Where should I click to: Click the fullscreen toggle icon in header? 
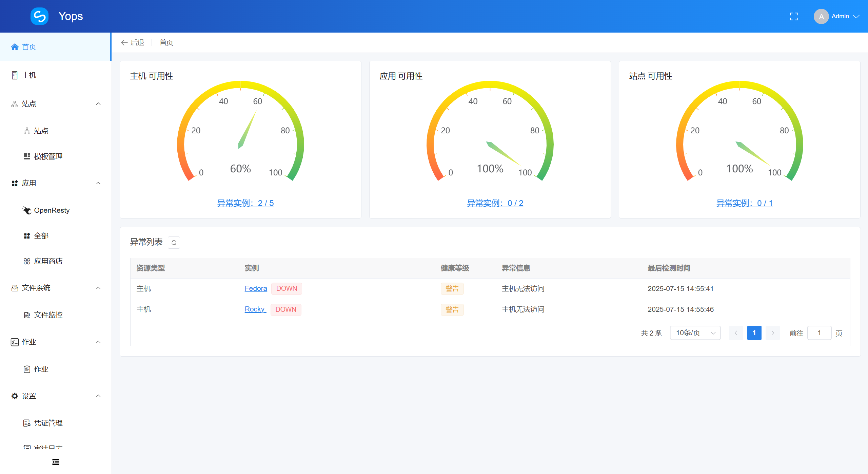click(794, 16)
